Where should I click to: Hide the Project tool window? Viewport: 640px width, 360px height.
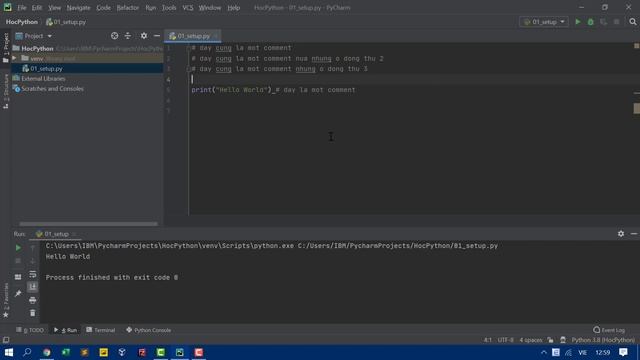tap(157, 36)
